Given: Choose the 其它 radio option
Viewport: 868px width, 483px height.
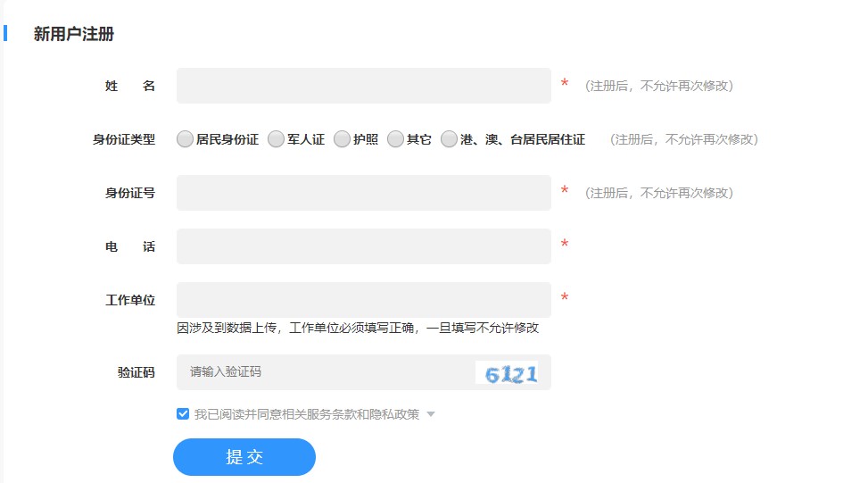Looking at the screenshot, I should tap(395, 139).
